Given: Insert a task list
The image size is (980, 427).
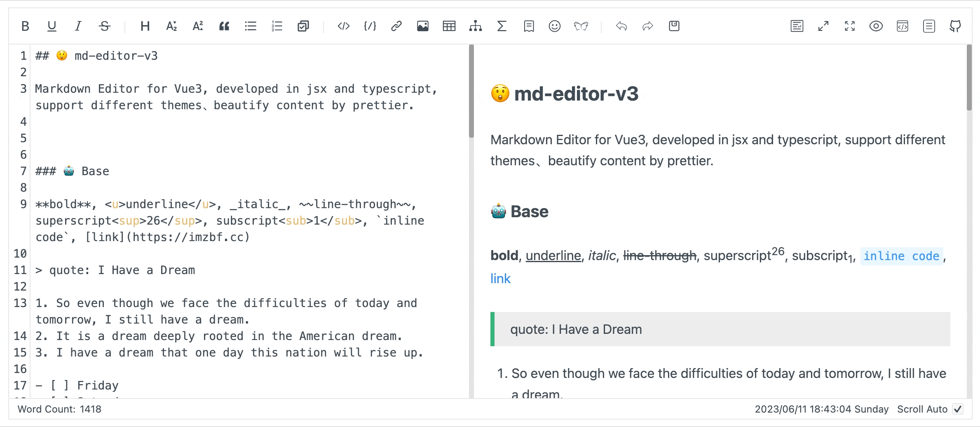Looking at the screenshot, I should (303, 26).
